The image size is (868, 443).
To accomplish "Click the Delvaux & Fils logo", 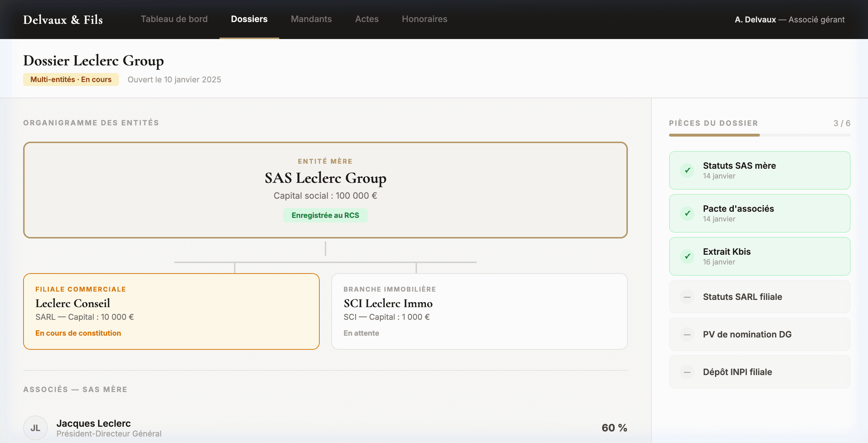I will 63,20.
